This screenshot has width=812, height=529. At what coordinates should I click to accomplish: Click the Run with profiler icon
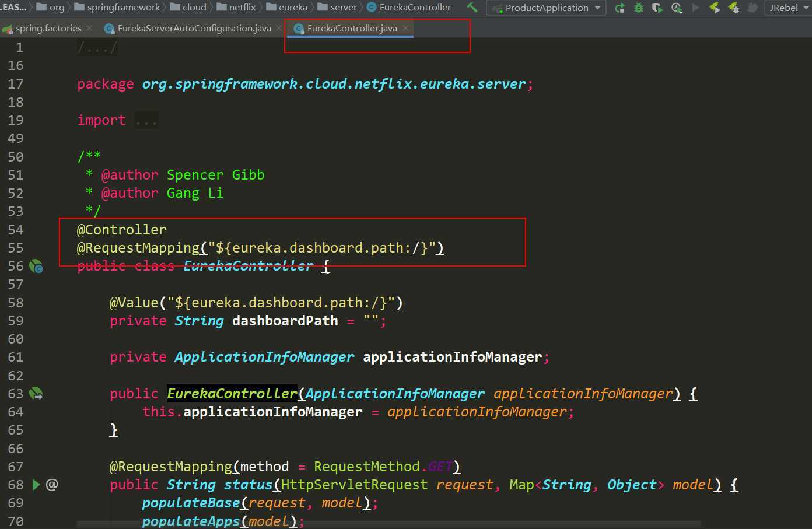click(x=677, y=8)
